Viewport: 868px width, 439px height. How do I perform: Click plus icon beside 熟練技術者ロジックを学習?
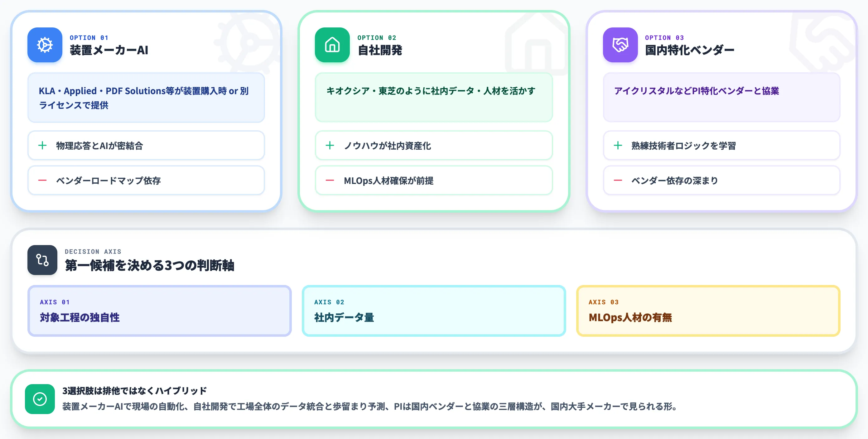(618, 146)
